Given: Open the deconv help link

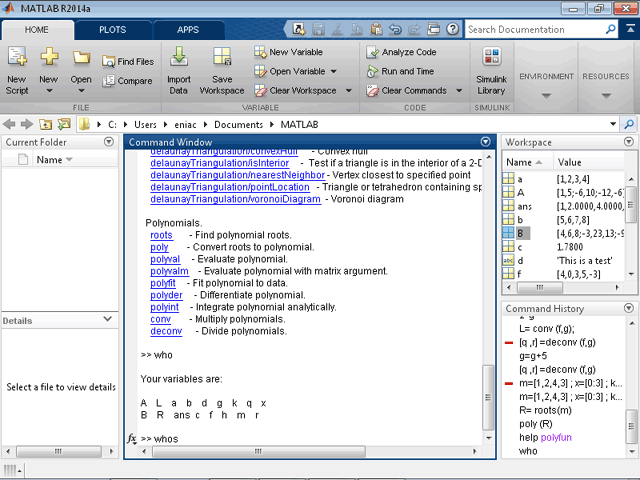Looking at the screenshot, I should coord(166,331).
